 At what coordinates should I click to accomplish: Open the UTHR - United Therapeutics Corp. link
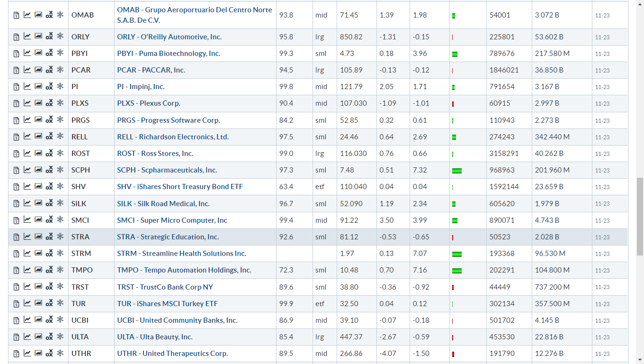pos(173,353)
